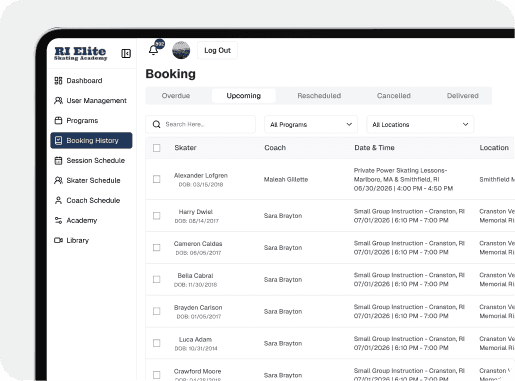The width and height of the screenshot is (515, 381).
Task: Open Session Schedule page
Action: (91, 161)
